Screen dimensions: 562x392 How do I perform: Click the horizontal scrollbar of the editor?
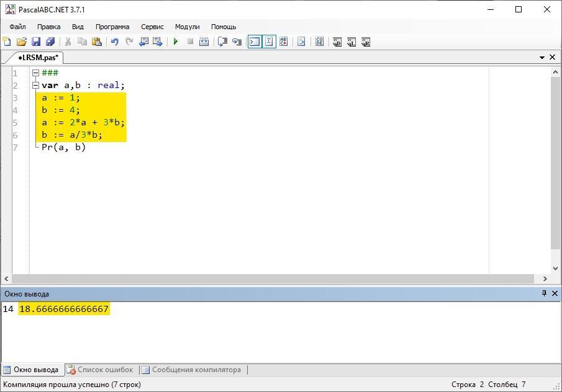pos(273,279)
